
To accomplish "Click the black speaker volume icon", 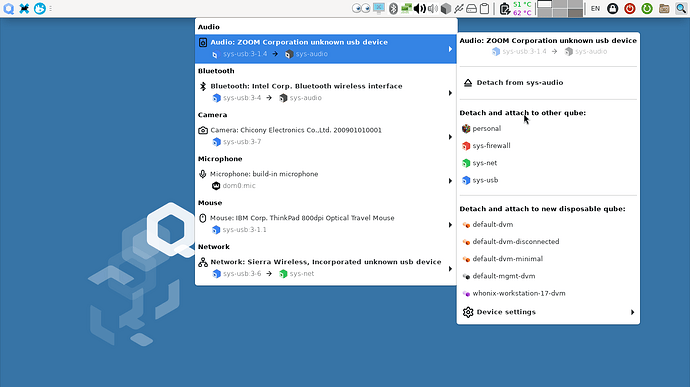I will 419,8.
